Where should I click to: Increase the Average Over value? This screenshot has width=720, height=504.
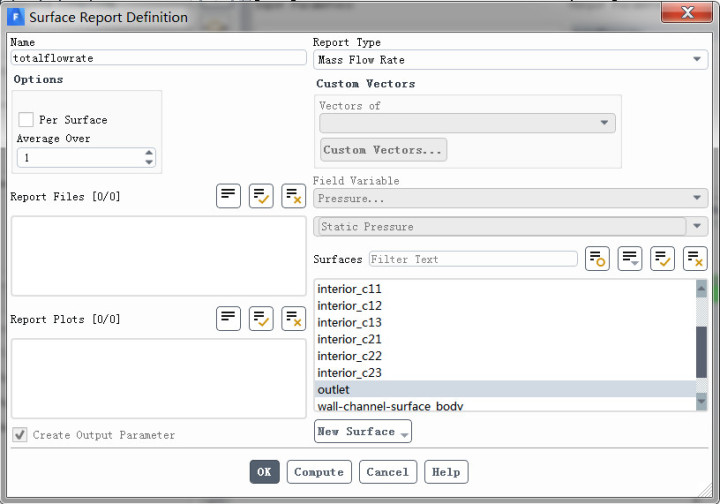149,152
